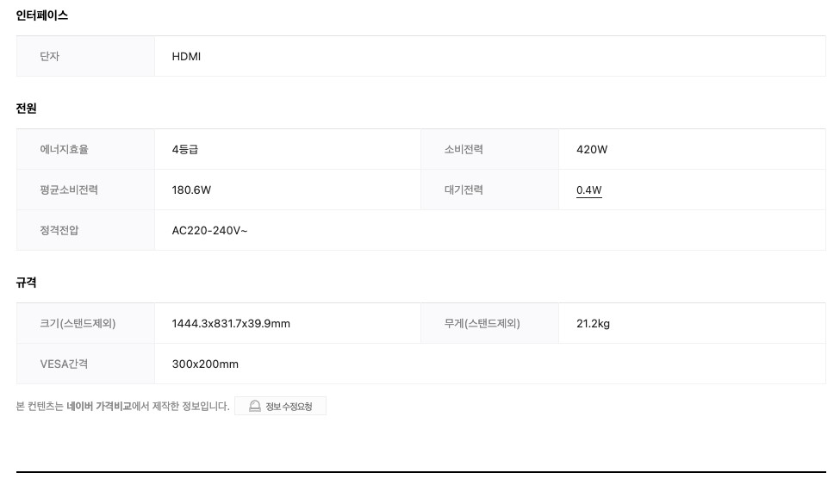Select the 300x200mm VESA spacing value
840x504 pixels.
point(205,364)
